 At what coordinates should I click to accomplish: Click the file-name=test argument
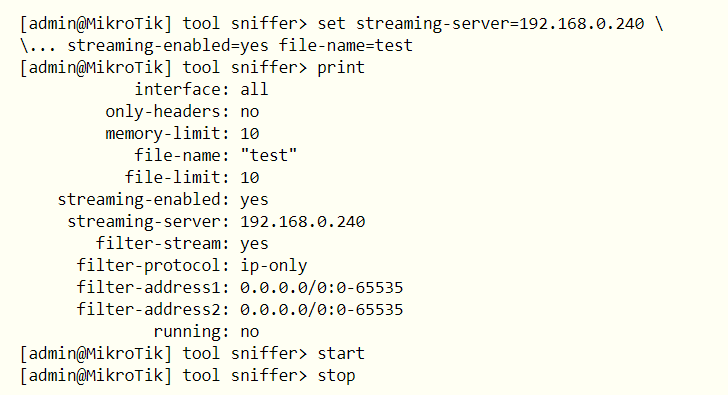(x=345, y=45)
